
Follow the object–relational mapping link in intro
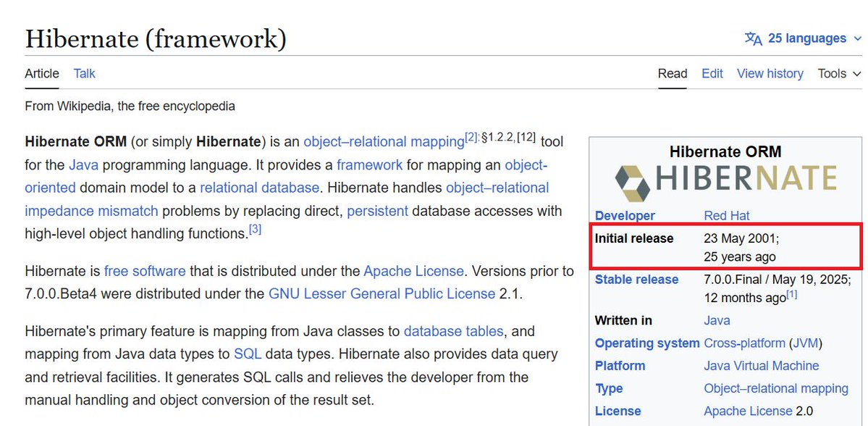[x=384, y=142]
